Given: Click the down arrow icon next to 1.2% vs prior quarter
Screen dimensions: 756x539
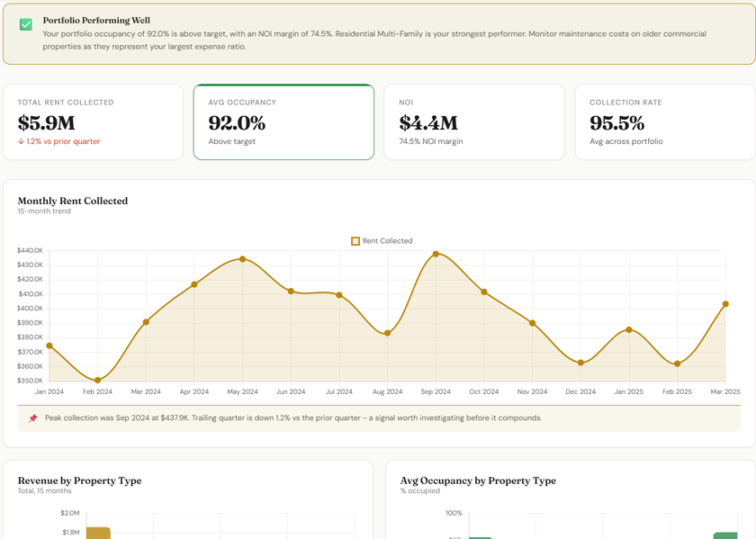Looking at the screenshot, I should tap(21, 142).
